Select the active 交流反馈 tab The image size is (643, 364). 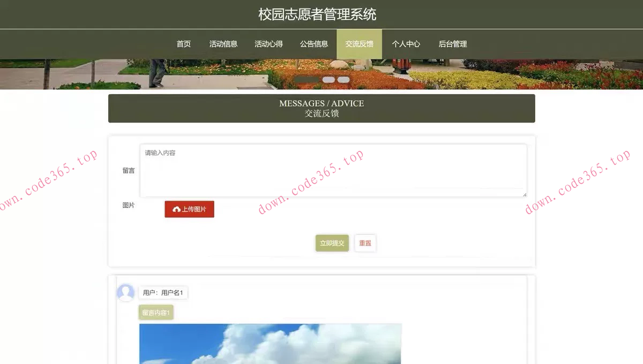tap(359, 44)
